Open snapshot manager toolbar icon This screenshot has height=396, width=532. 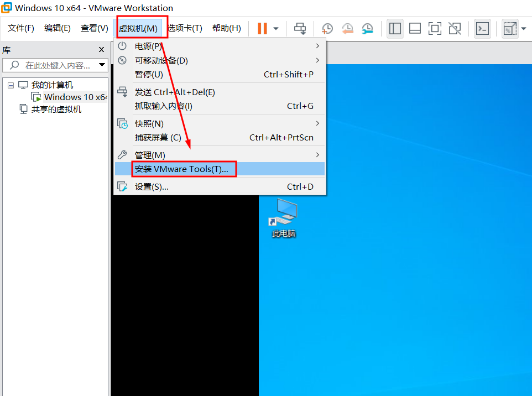[367, 29]
